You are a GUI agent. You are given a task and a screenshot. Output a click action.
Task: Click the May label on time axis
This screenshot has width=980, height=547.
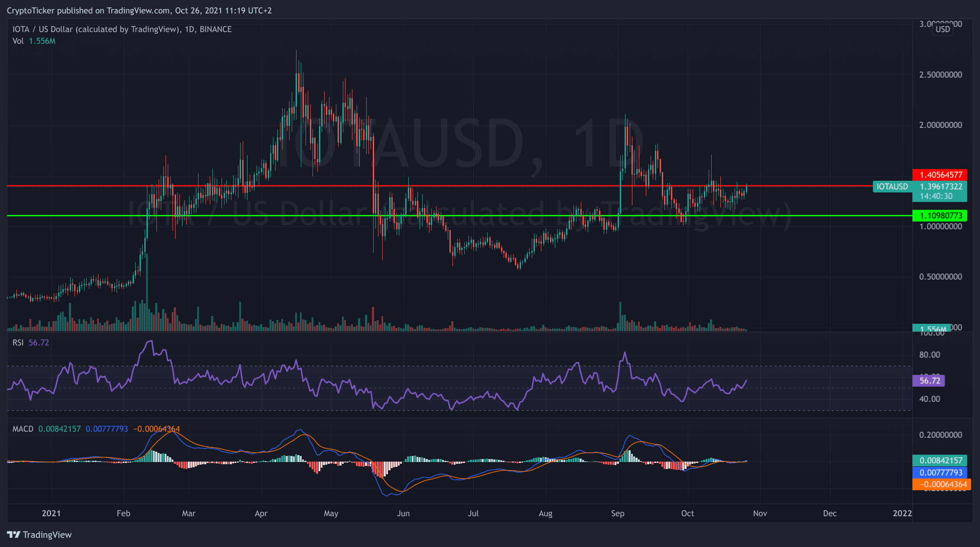tap(331, 514)
